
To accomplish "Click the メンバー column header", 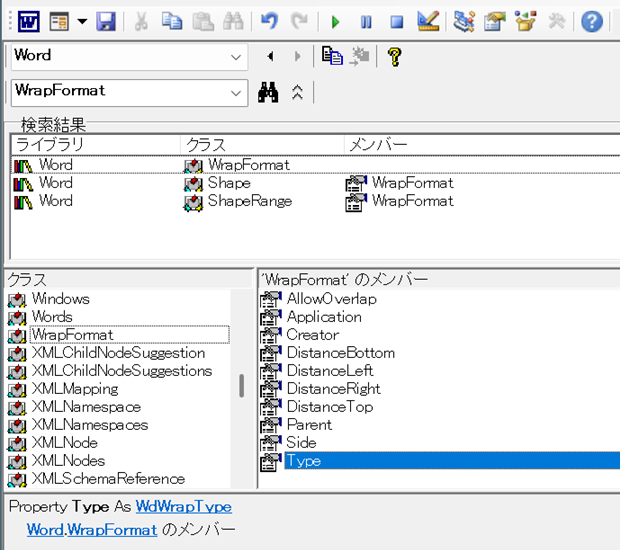I will [x=482, y=145].
